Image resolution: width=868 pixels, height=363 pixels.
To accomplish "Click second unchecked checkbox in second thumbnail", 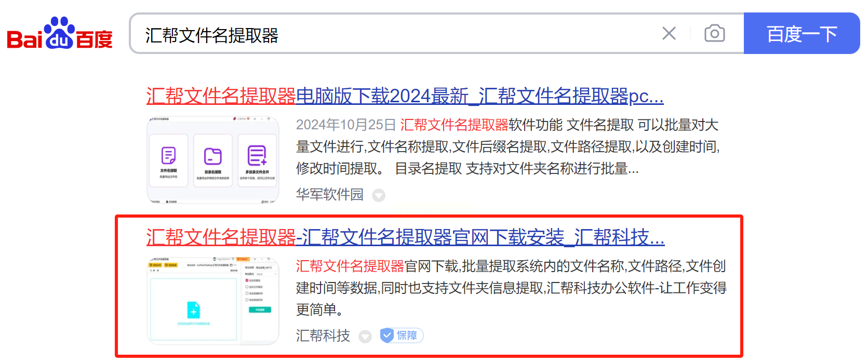I will click(x=247, y=293).
